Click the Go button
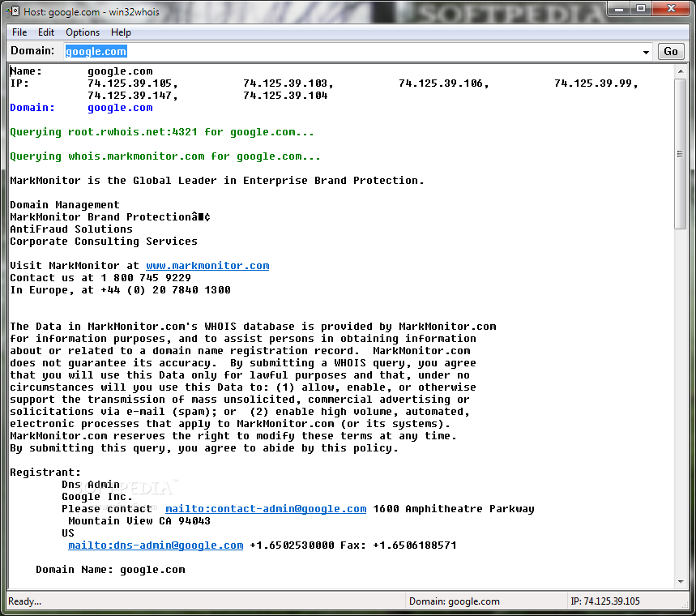696x616 pixels. tap(670, 52)
